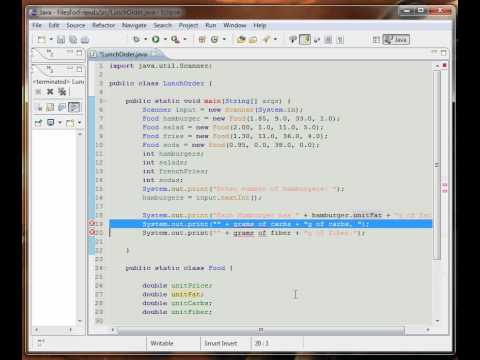Click the disabled Terminate square icon
480x360 pixels.
point(38,91)
